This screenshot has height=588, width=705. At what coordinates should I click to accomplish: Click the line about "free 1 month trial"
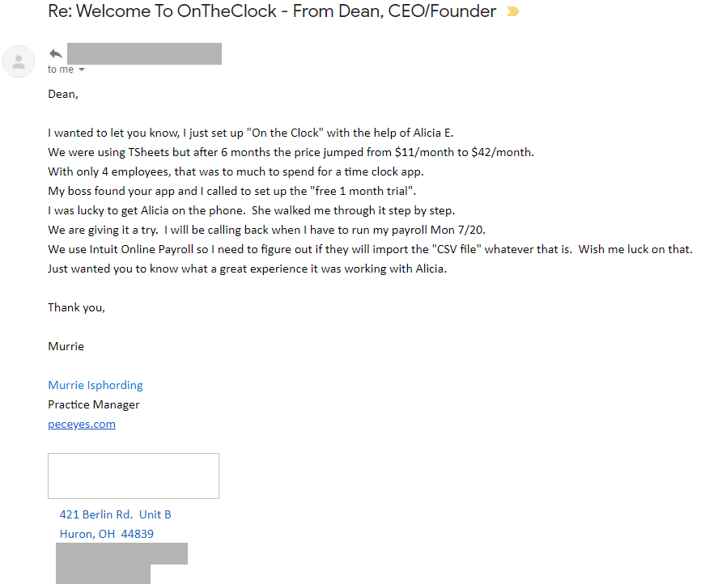pos(231,191)
